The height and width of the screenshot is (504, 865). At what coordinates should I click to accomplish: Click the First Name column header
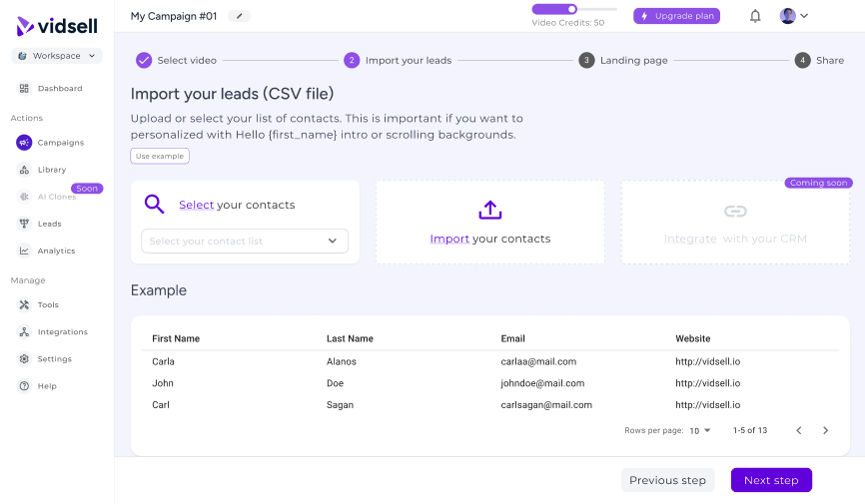(176, 338)
